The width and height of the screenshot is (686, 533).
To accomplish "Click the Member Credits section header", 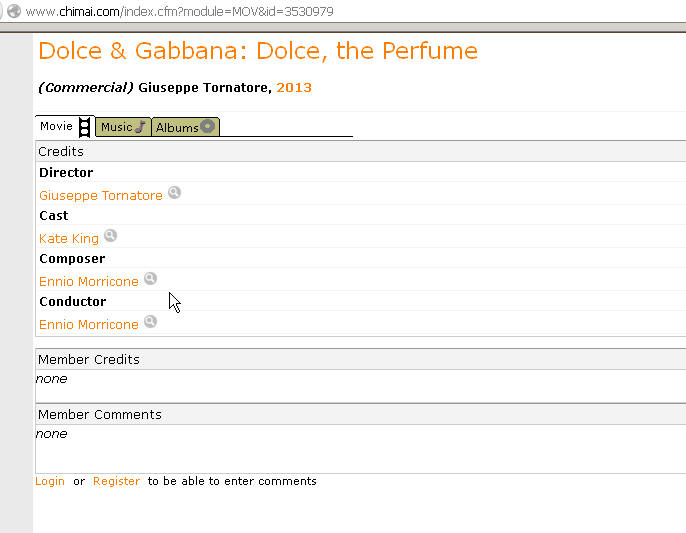I will point(360,359).
